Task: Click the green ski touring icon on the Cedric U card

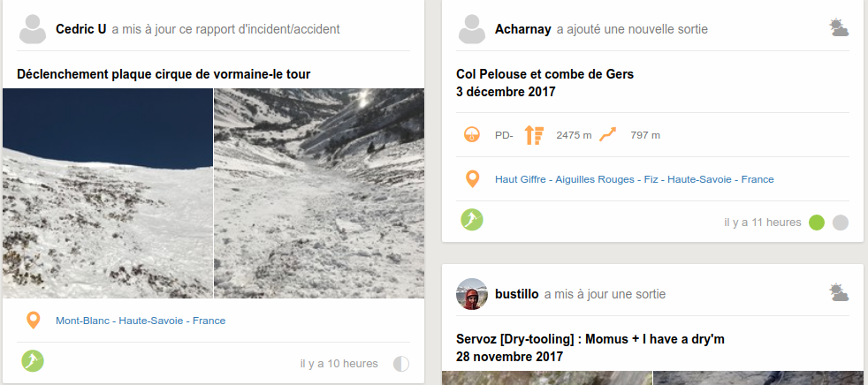Action: pyautogui.click(x=33, y=360)
